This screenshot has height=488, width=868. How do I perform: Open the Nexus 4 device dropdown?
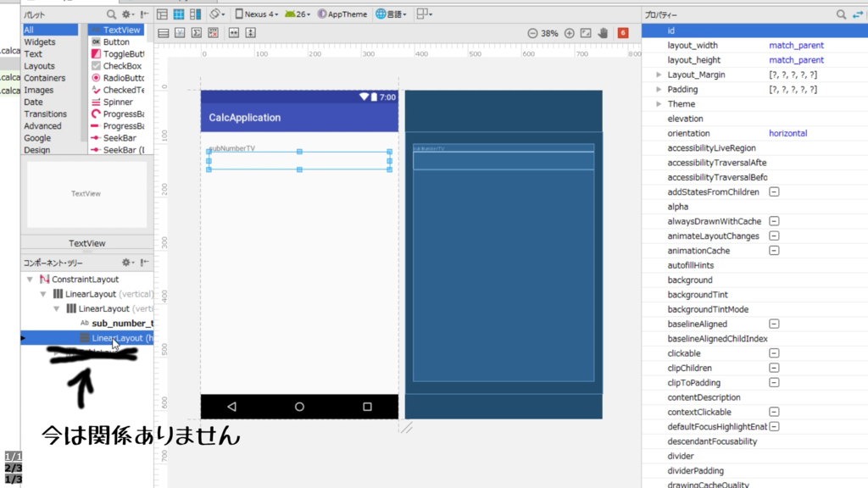[x=256, y=14]
